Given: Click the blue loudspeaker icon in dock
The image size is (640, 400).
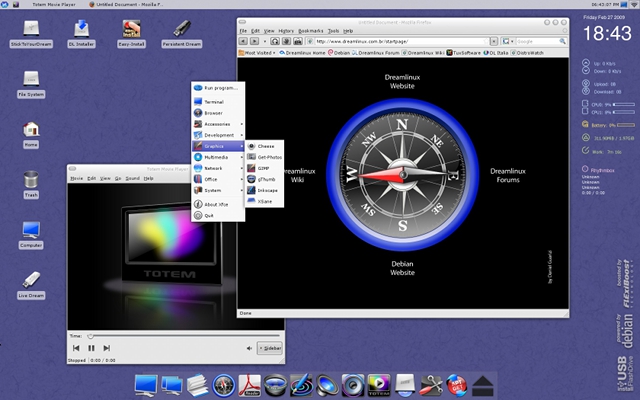Looking at the screenshot, I should pyautogui.click(x=327, y=385).
